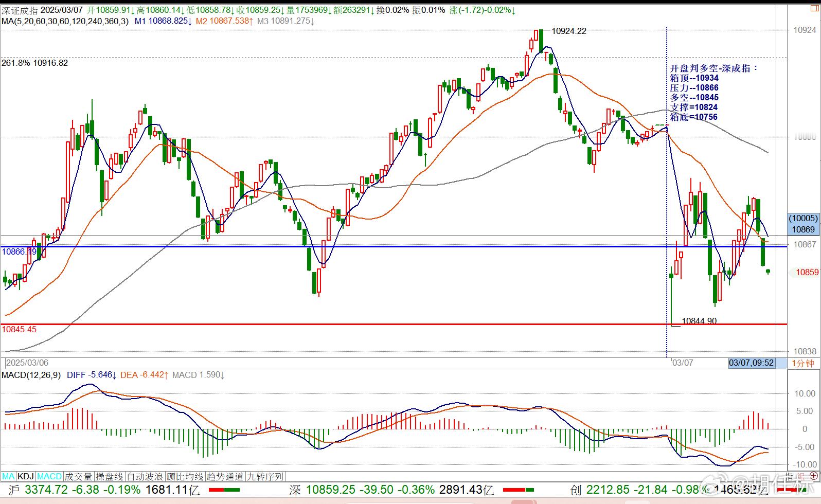Click the DEA -6.442 value

[144, 375]
